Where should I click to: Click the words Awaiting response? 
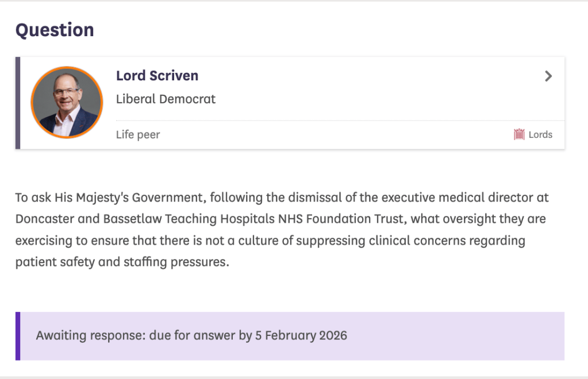(x=91, y=335)
